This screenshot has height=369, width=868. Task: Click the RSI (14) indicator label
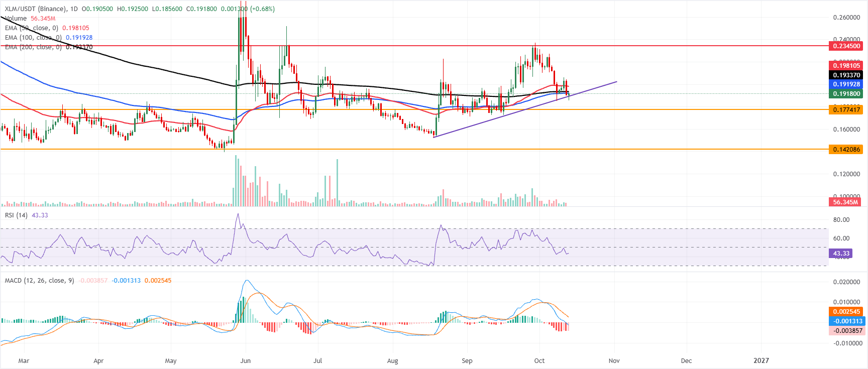pos(16,215)
